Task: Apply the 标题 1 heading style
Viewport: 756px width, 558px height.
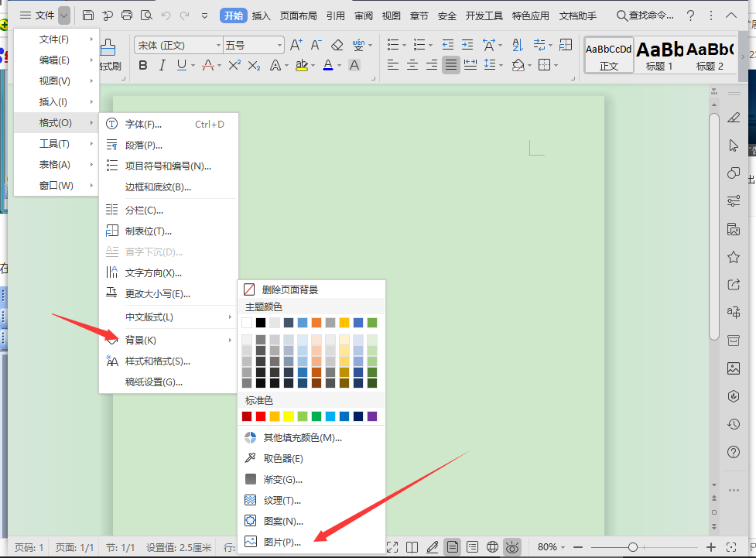Action: coord(659,56)
